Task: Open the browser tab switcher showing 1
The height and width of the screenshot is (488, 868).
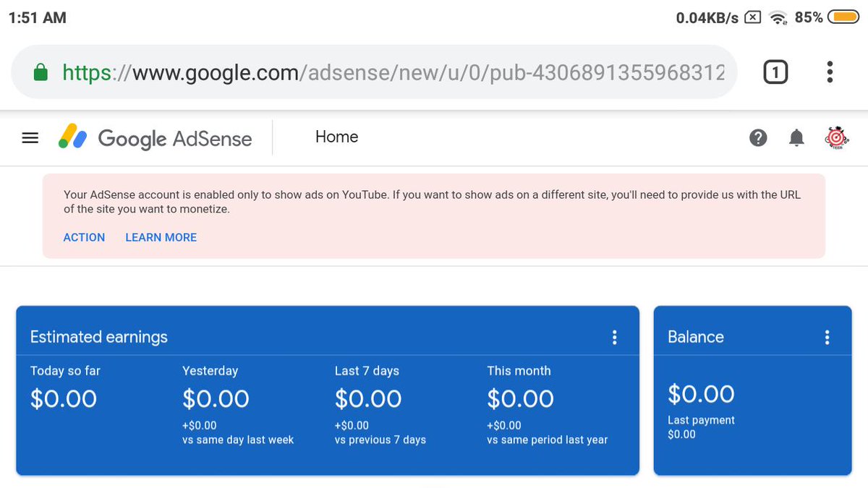Action: pyautogui.click(x=775, y=72)
